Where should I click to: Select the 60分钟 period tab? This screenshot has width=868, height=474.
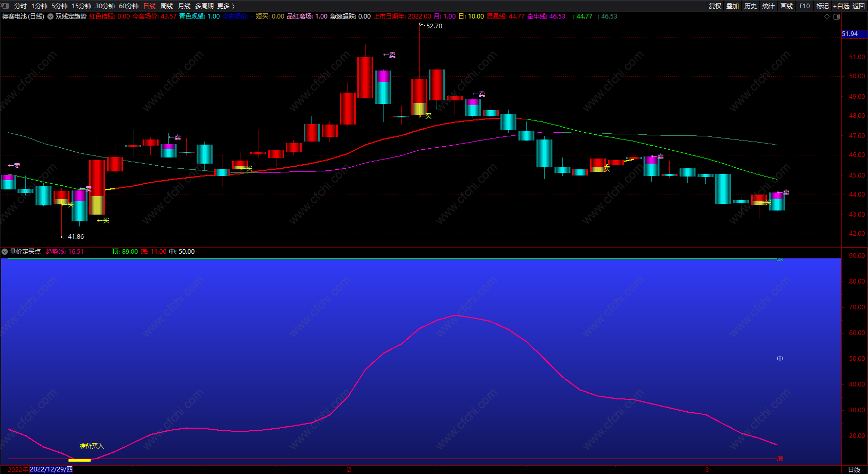pos(129,6)
